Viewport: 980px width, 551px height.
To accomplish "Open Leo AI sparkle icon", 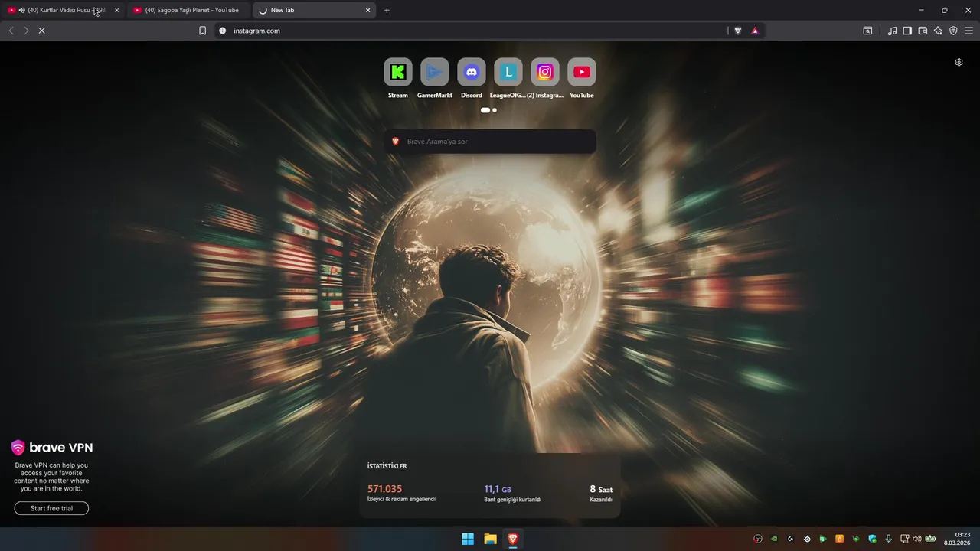I will (938, 31).
